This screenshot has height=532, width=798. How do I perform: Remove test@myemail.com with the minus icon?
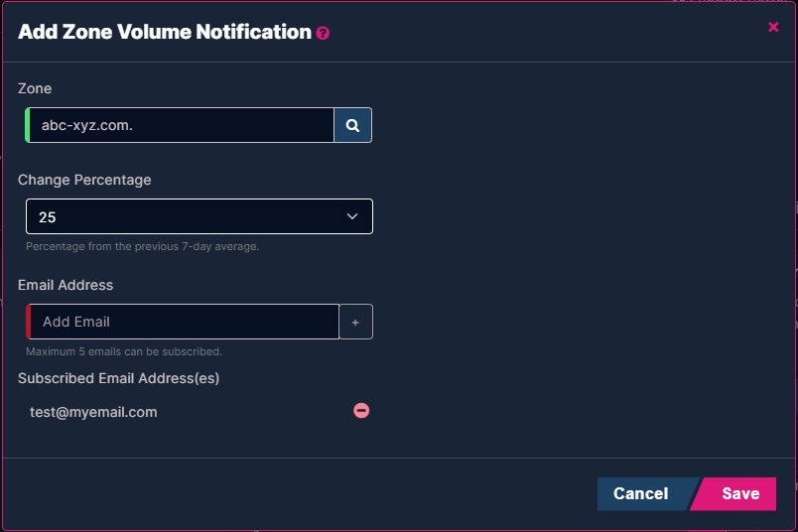pos(361,410)
